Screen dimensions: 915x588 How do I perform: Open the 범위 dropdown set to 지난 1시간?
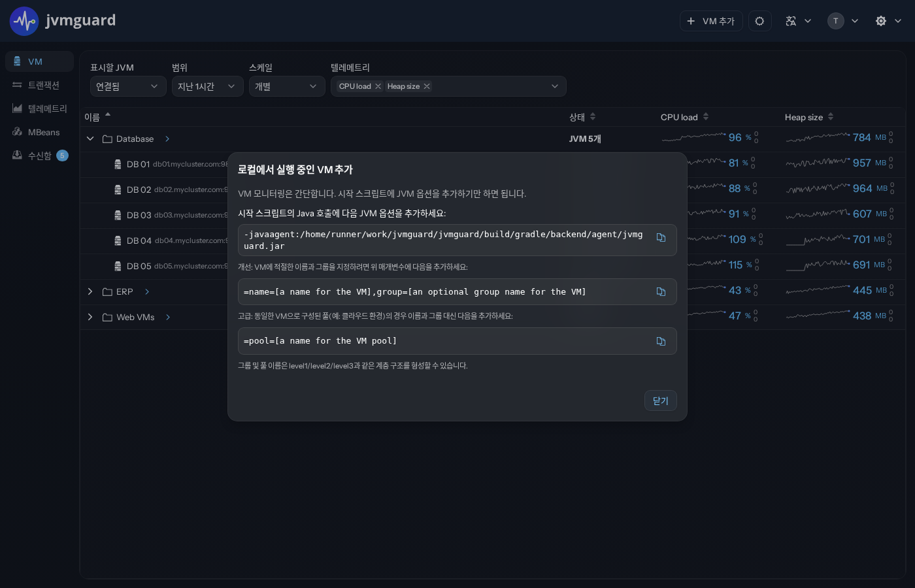tap(208, 86)
